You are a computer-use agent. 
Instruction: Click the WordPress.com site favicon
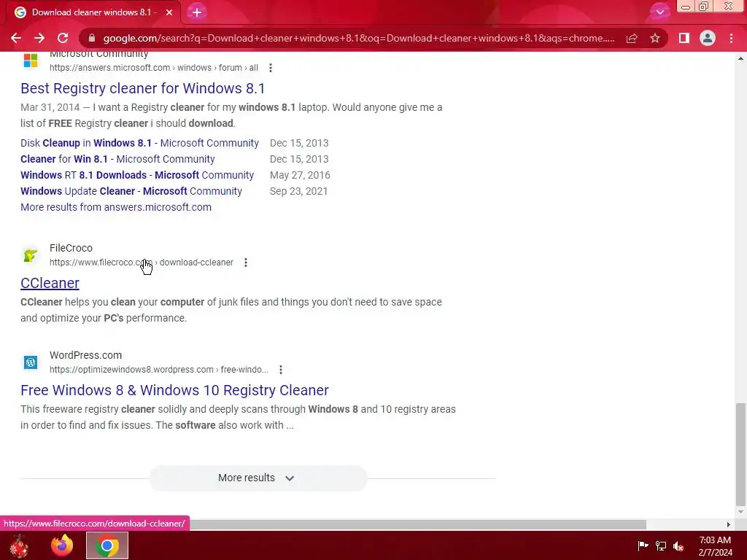(x=31, y=362)
